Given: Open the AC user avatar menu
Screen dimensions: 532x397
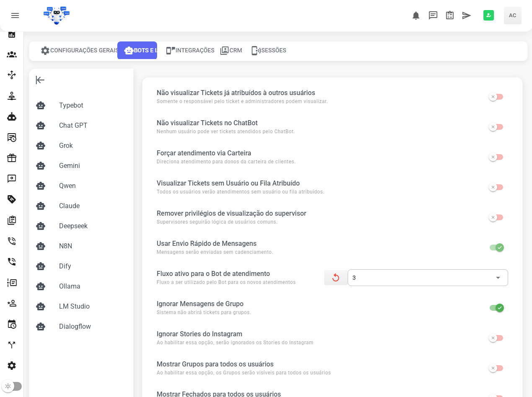Looking at the screenshot, I should tap(512, 15).
